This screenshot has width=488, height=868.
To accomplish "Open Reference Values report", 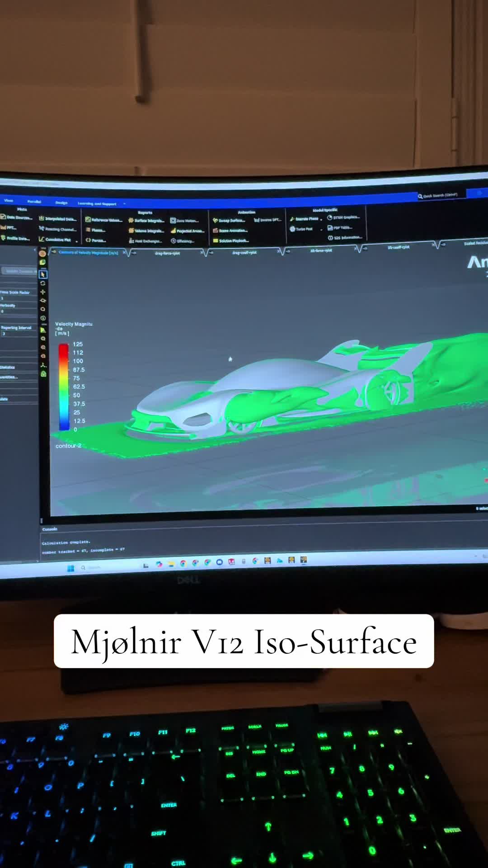I will [x=104, y=220].
